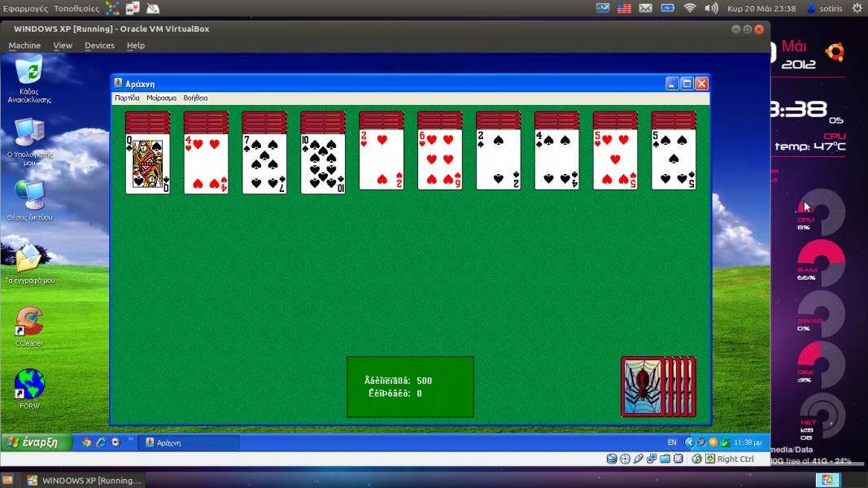
Task: Click VirtualBox hard disk activity icon
Action: point(612,459)
